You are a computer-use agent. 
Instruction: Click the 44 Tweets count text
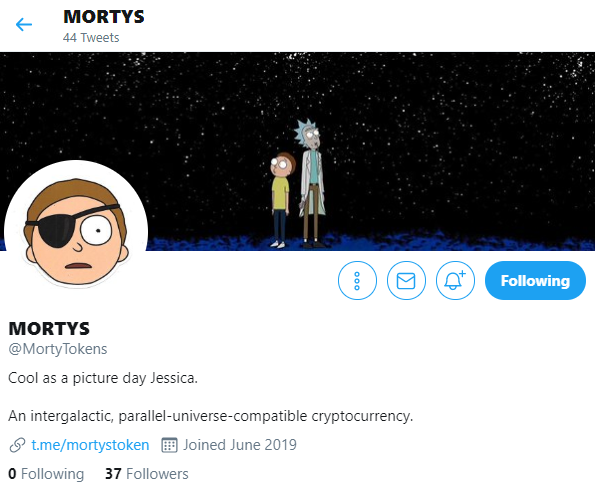pos(91,38)
